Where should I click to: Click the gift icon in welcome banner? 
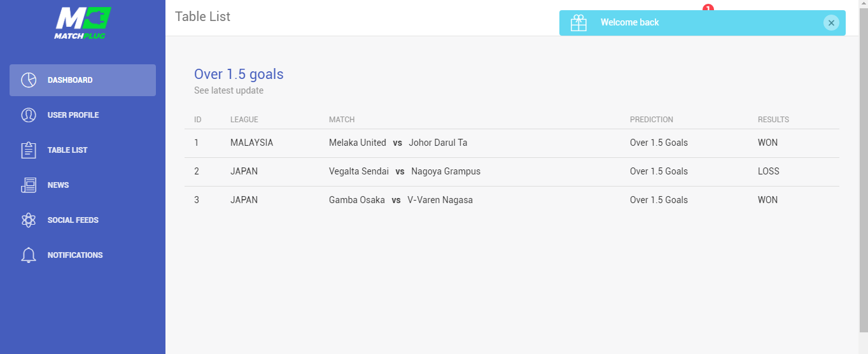(578, 23)
